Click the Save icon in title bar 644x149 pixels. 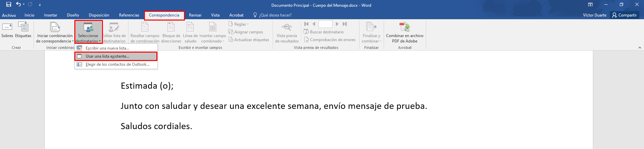[9, 4]
